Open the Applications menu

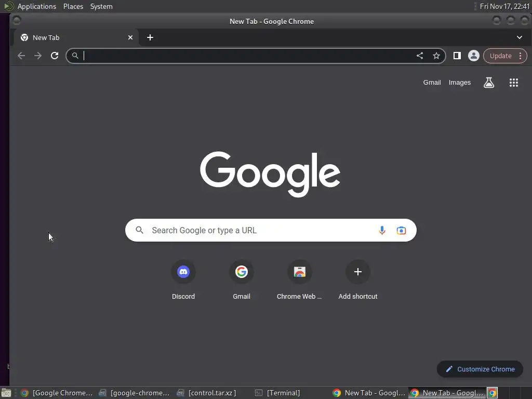coord(37,6)
